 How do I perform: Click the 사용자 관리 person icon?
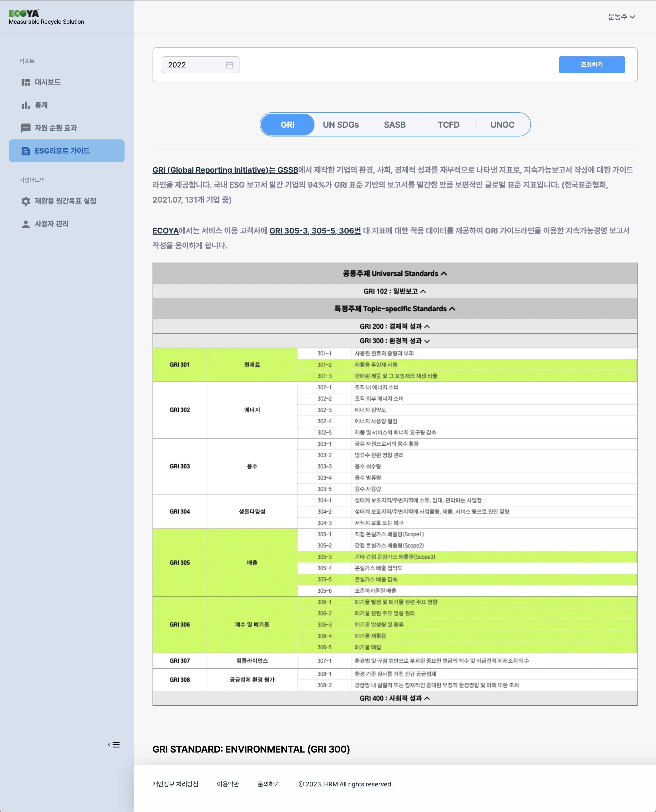(x=26, y=224)
